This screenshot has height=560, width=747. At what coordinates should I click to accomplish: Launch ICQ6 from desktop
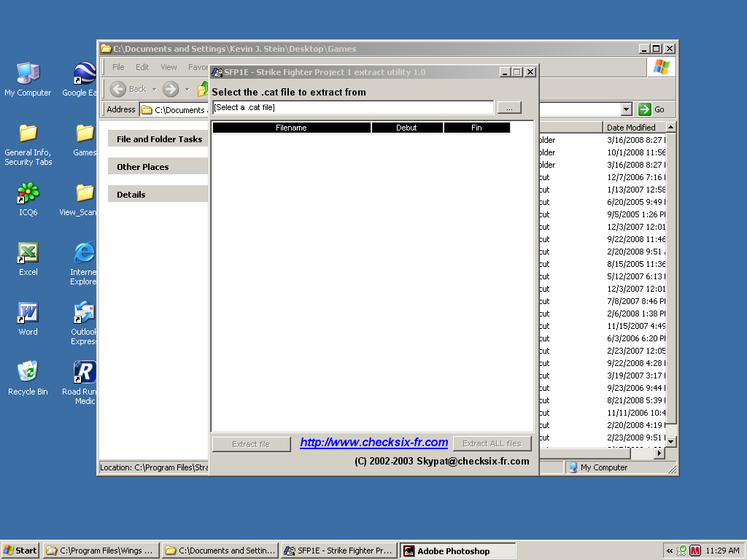click(28, 200)
